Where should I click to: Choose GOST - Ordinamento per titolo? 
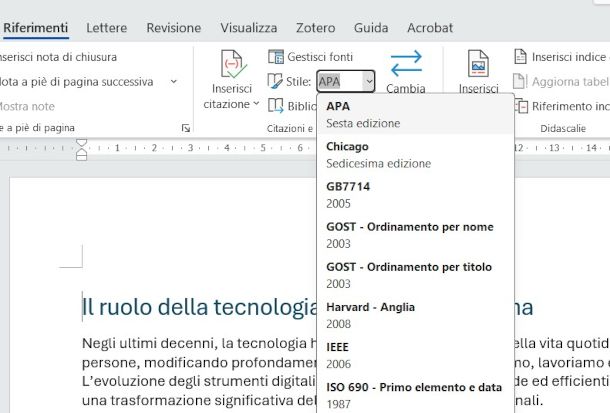pyautogui.click(x=415, y=275)
